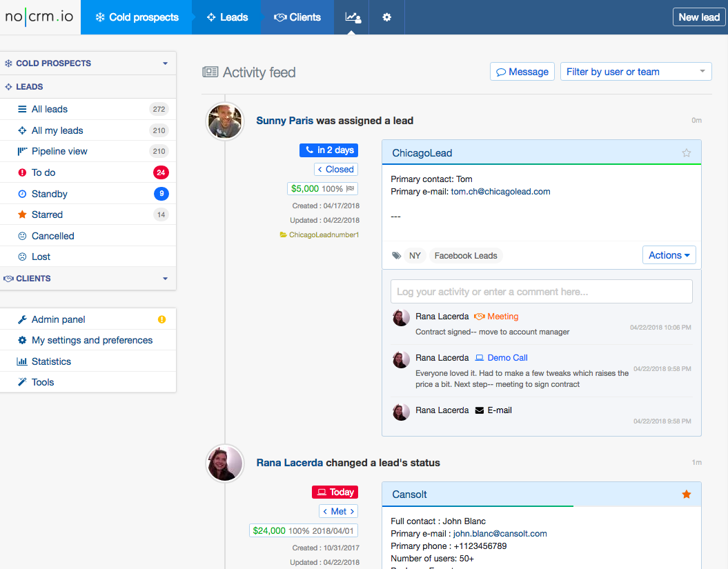Screen dimensions: 728x569
Task: Open the activity statistics icon in top navigation
Action: coord(353,17)
